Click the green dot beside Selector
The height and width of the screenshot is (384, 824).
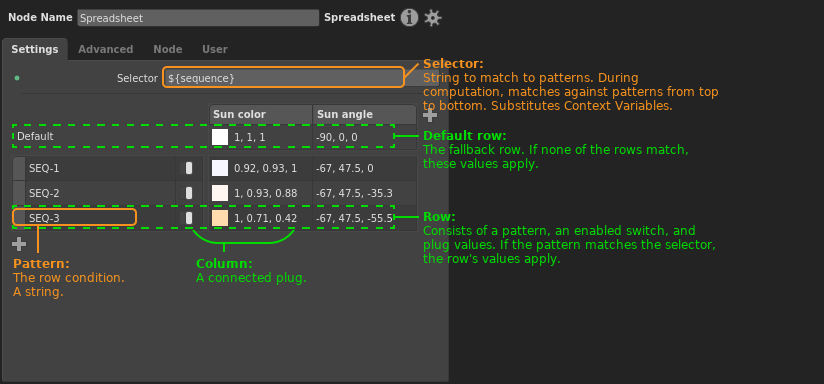point(17,78)
